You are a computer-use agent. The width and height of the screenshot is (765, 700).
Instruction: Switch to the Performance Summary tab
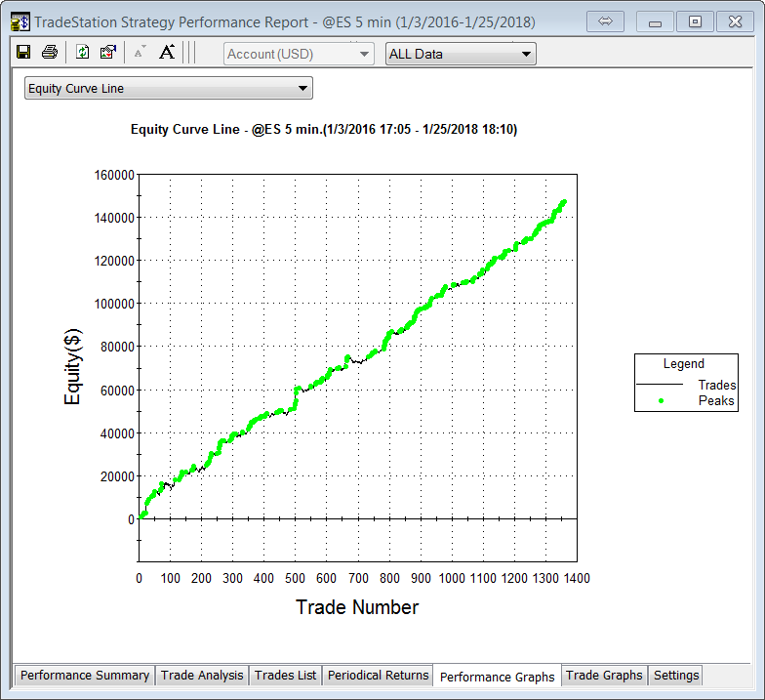85,675
